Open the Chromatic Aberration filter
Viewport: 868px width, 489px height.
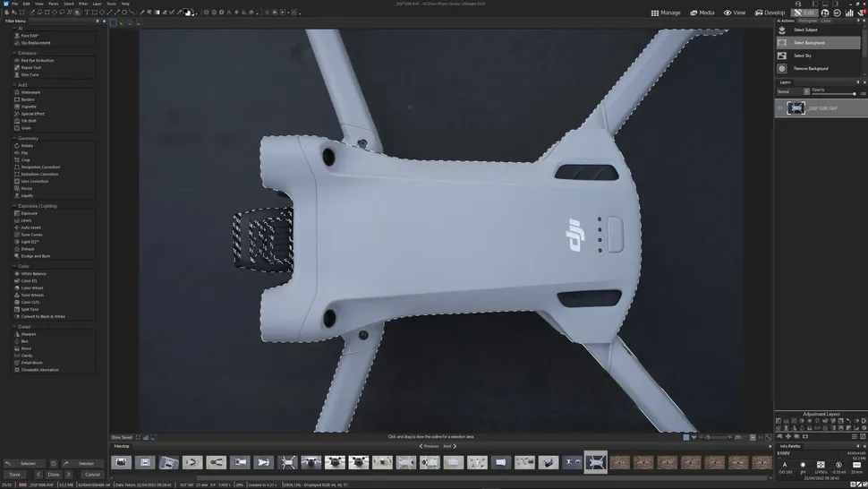coord(39,369)
